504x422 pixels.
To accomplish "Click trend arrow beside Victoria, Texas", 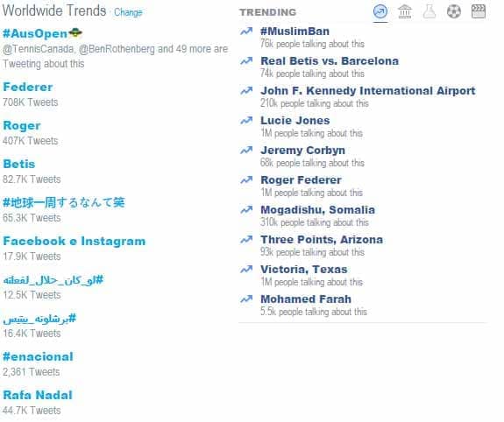I will 246,269.
